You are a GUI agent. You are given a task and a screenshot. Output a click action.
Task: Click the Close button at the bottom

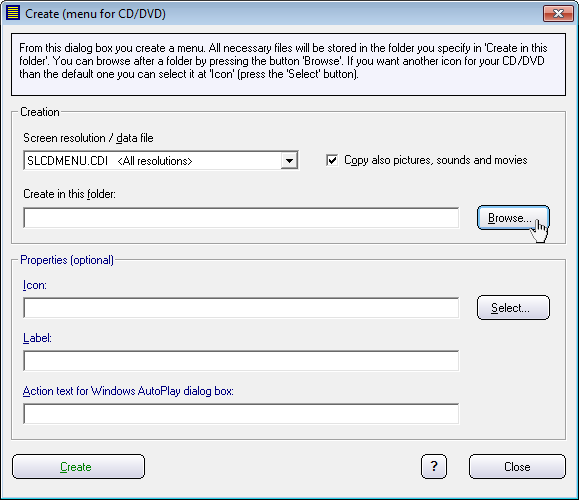click(x=517, y=466)
